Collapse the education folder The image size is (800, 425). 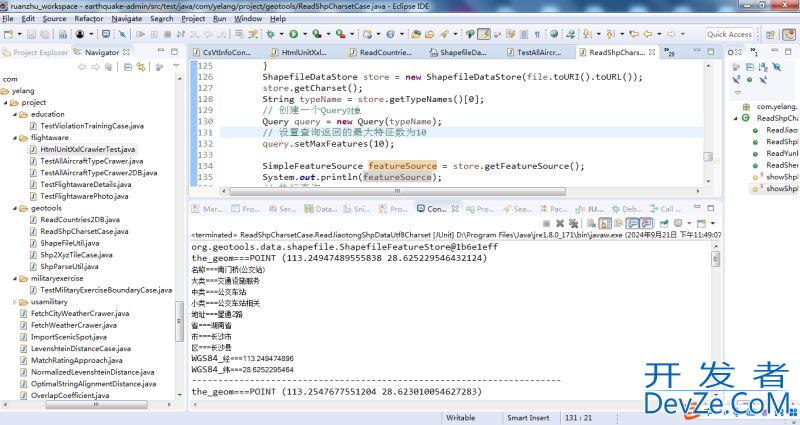(15, 114)
